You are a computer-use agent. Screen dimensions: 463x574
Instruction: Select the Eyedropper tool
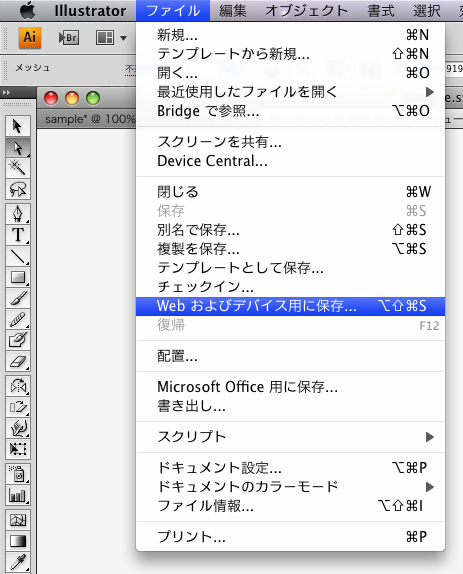click(x=18, y=562)
